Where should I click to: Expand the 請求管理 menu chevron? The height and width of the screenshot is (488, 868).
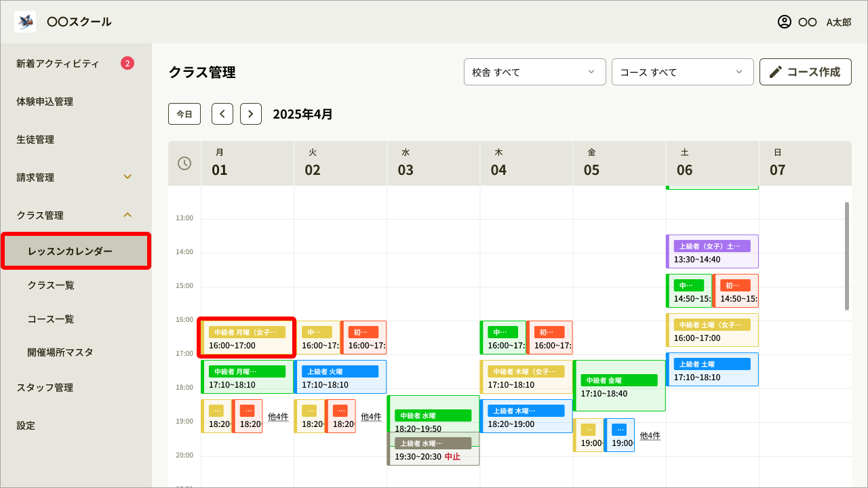127,177
